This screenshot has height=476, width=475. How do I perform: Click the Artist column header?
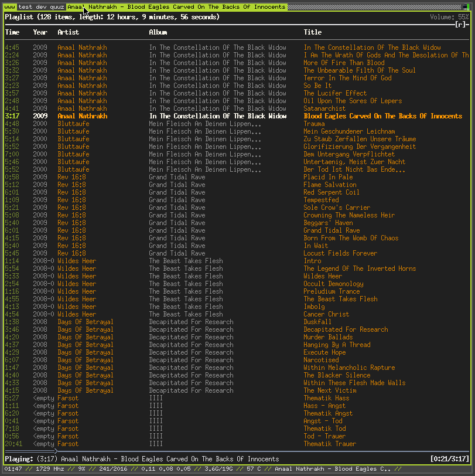click(69, 32)
